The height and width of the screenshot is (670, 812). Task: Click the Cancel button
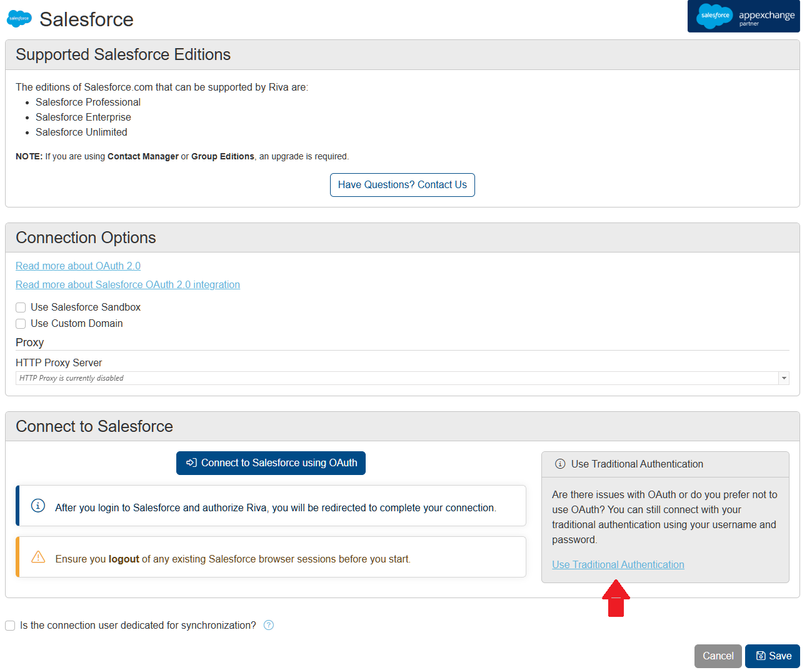(718, 656)
